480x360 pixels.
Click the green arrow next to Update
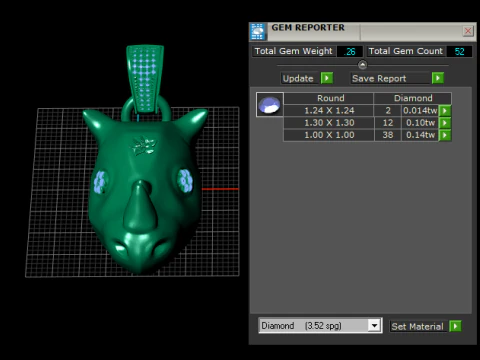[x=327, y=78]
